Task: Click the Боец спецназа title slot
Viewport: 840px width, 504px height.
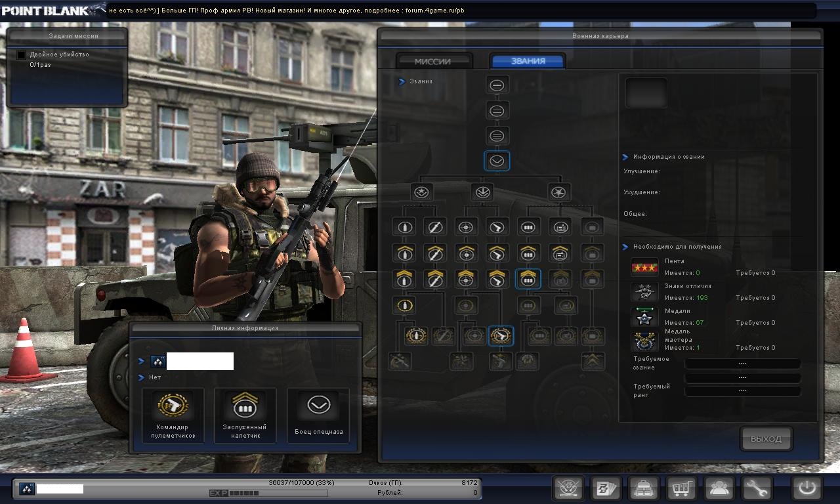Action: pyautogui.click(x=318, y=415)
